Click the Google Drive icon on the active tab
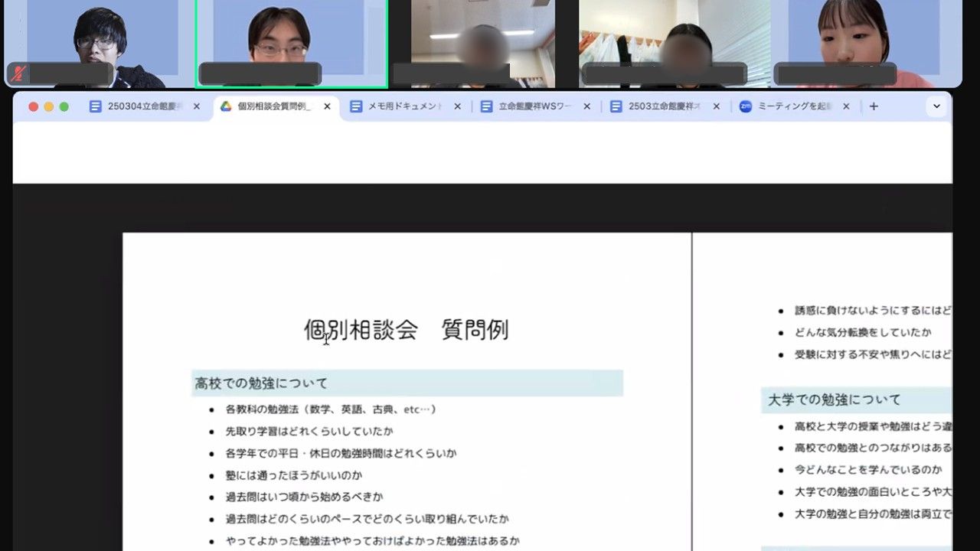This screenshot has width=980, height=551. [x=225, y=106]
